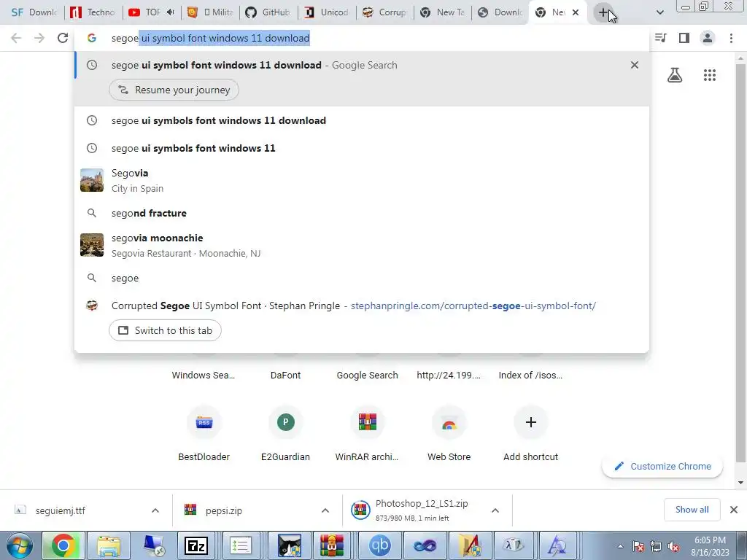
Task: Expand options arrow for seguiemj.ttf download
Action: coord(155,510)
